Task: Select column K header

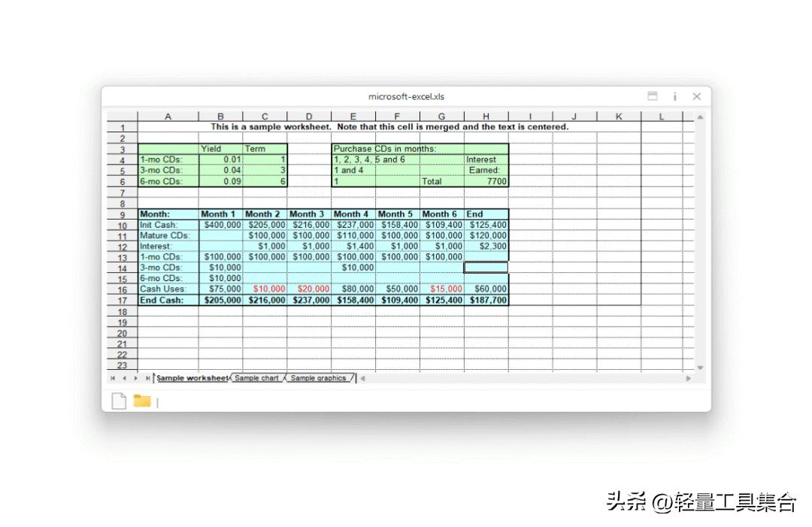Action: [x=619, y=117]
